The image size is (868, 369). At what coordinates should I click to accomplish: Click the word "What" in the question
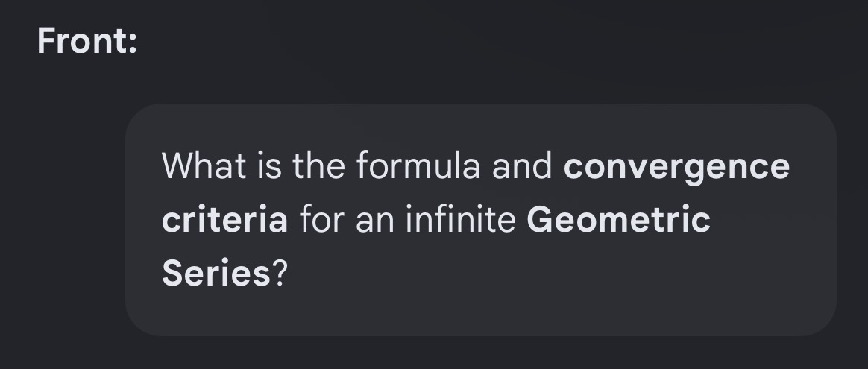click(x=204, y=166)
